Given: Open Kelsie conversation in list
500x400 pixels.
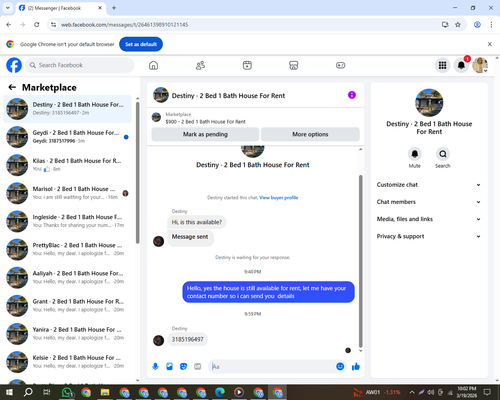Looking at the screenshot, I should (x=67, y=362).
